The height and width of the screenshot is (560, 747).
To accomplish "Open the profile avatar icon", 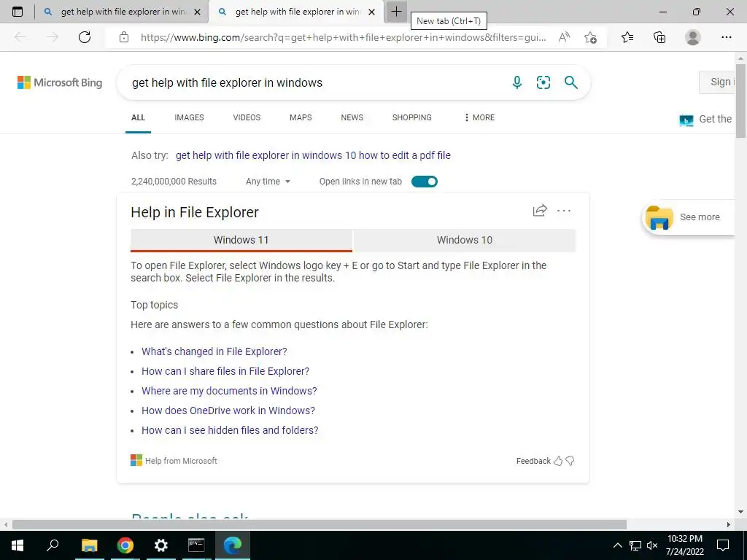I will click(x=693, y=37).
